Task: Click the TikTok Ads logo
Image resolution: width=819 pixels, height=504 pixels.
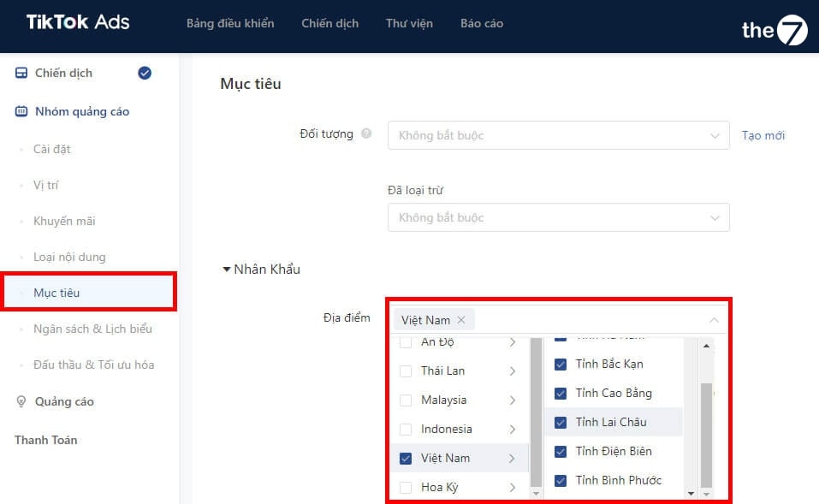Action: pos(78,22)
